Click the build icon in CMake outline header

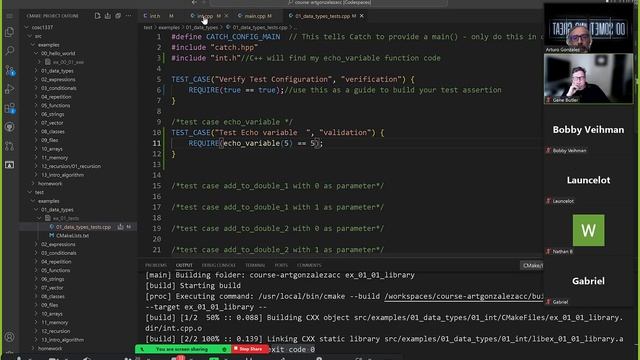[x=108, y=16]
